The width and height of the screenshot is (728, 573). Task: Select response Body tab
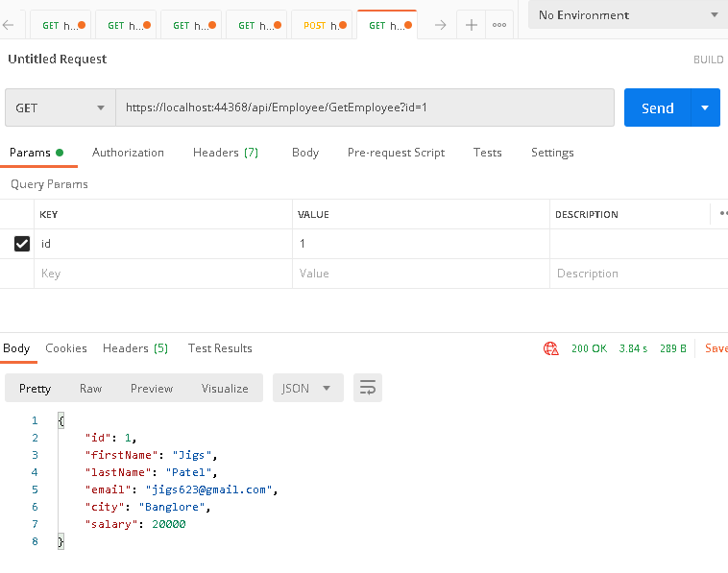16,348
